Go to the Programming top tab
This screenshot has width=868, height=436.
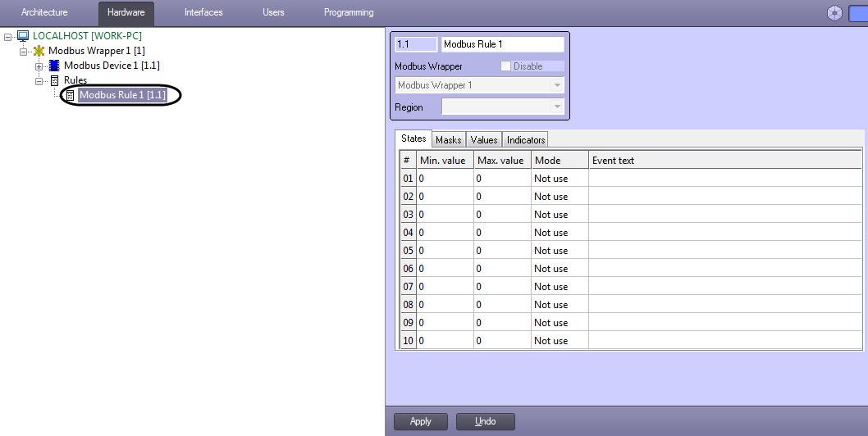[349, 13]
